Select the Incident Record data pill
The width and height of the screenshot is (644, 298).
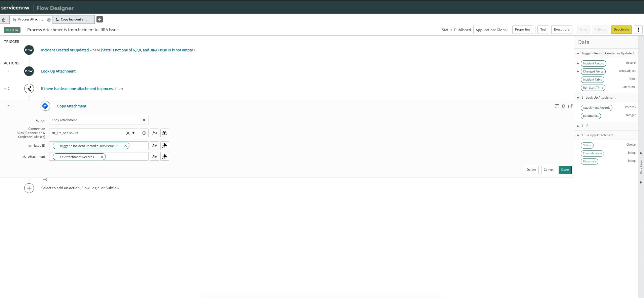(x=593, y=63)
